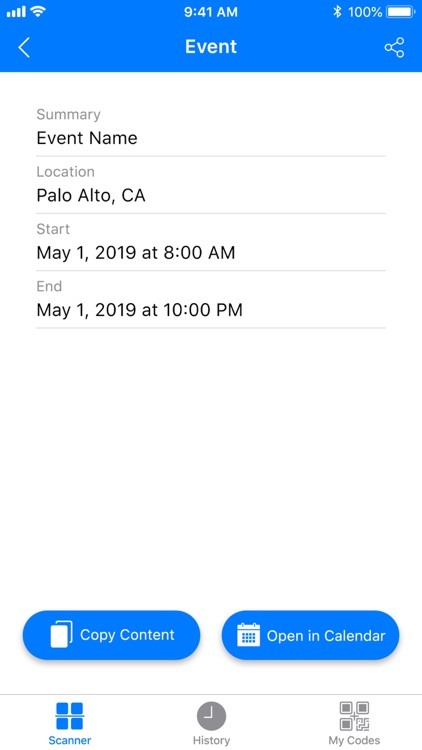Select the Event Name summary field
The width and height of the screenshot is (422, 750).
tap(211, 128)
